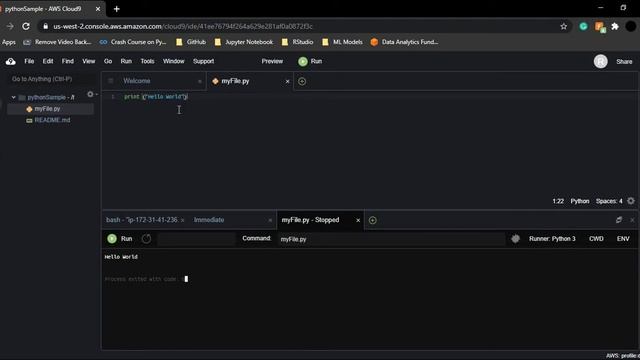This screenshot has height=360, width=640.
Task: Open the Spaces: 4 indentation selector
Action: 609,201
